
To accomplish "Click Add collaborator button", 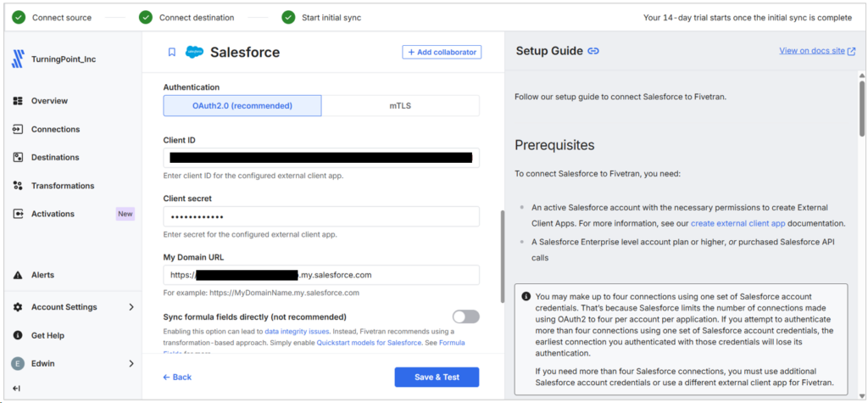I will [x=442, y=52].
